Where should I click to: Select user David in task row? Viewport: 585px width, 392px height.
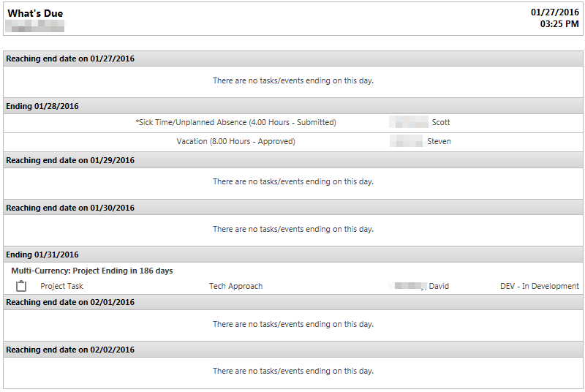click(x=439, y=286)
